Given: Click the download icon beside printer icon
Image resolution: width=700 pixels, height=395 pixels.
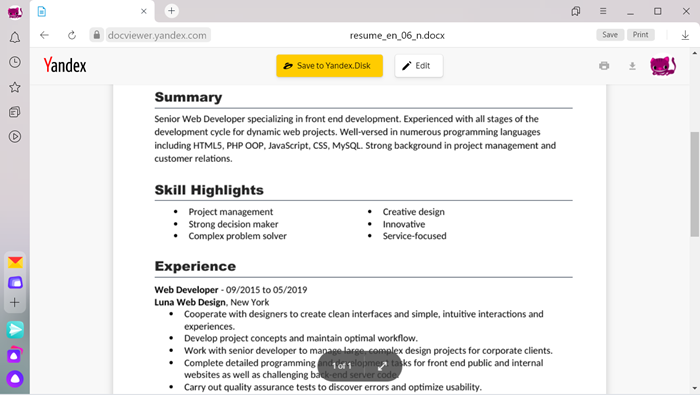Looking at the screenshot, I should pos(632,66).
